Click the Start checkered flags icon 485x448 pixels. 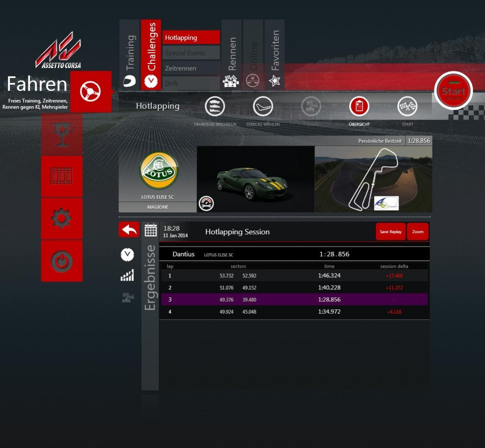tap(407, 106)
